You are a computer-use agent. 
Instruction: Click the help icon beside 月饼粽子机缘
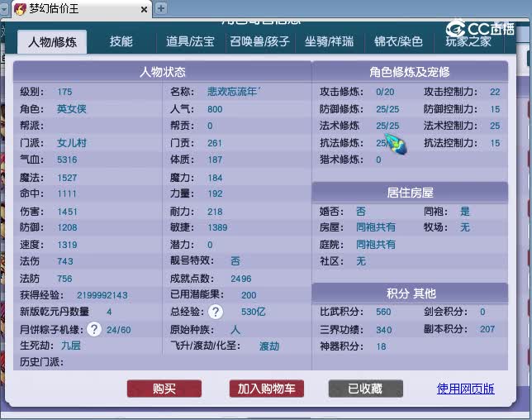coord(94,329)
